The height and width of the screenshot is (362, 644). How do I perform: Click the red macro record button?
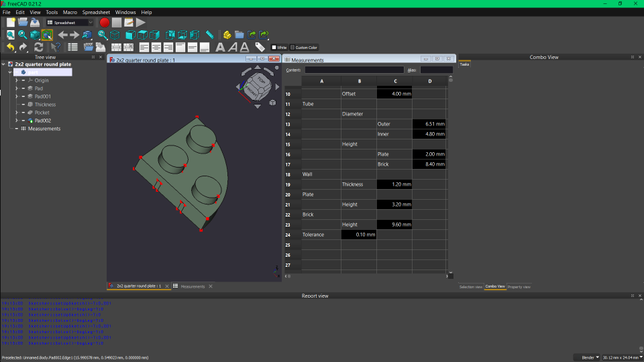105,22
